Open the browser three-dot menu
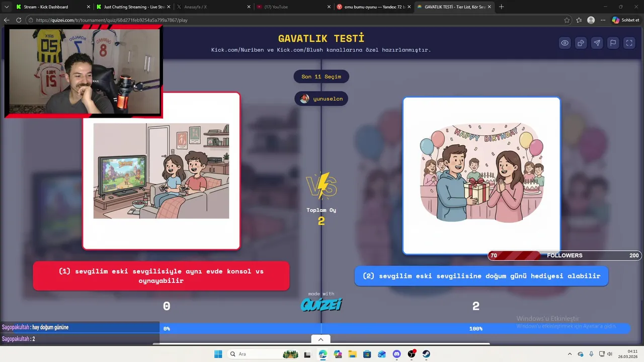Screen dimensions: 644x362 click(603, 20)
